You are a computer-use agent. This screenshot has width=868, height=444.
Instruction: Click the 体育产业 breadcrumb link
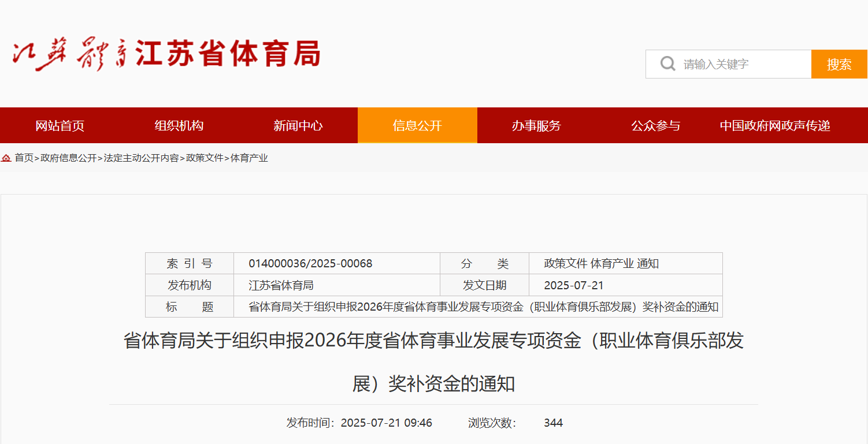click(249, 158)
